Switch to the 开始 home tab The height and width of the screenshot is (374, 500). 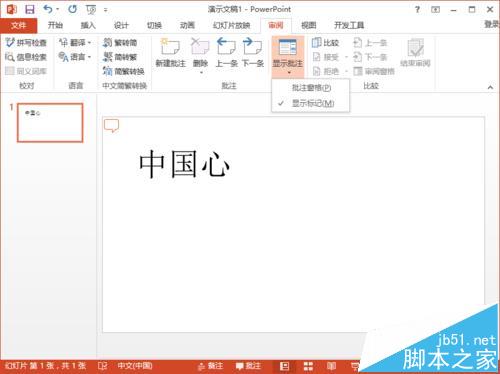point(55,25)
